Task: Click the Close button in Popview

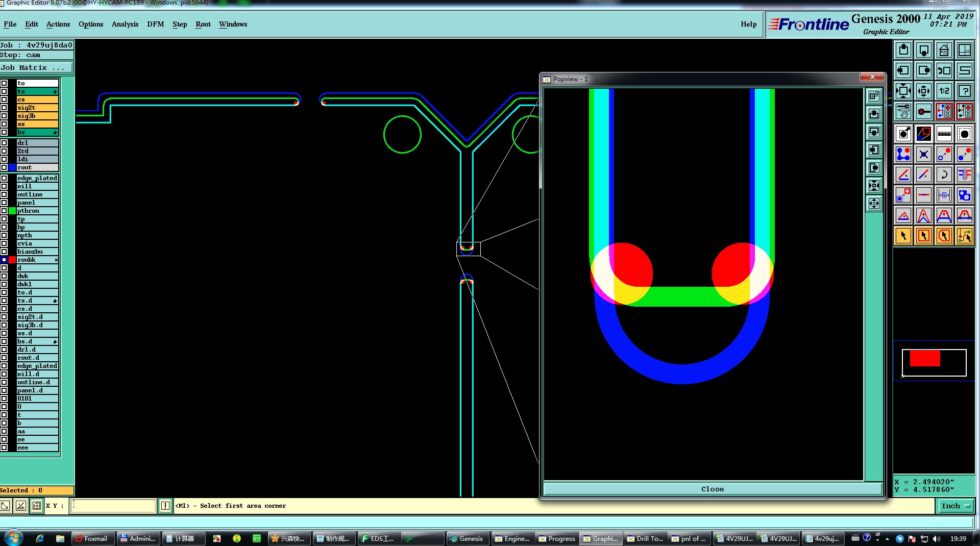Action: tap(713, 489)
